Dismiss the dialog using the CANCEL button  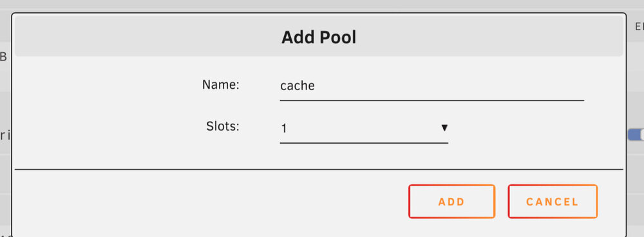pyautogui.click(x=553, y=202)
